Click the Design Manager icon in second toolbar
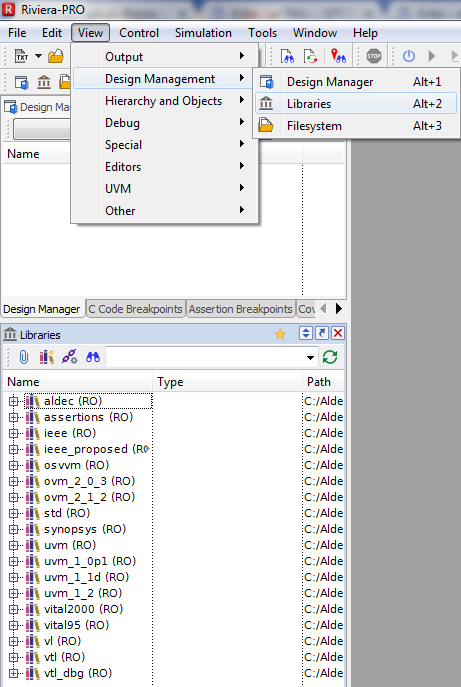Screen dimensions: 461x687 pyautogui.click(x=21, y=82)
